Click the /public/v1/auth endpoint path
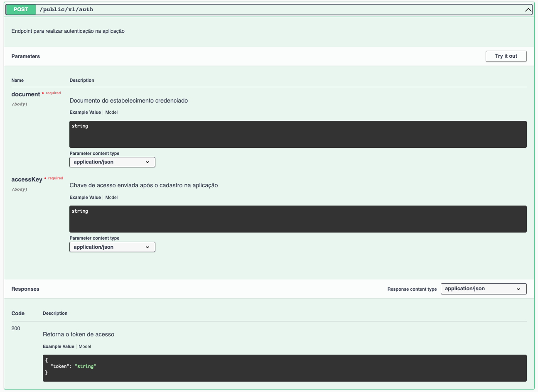The width and height of the screenshot is (538, 392). [x=66, y=10]
